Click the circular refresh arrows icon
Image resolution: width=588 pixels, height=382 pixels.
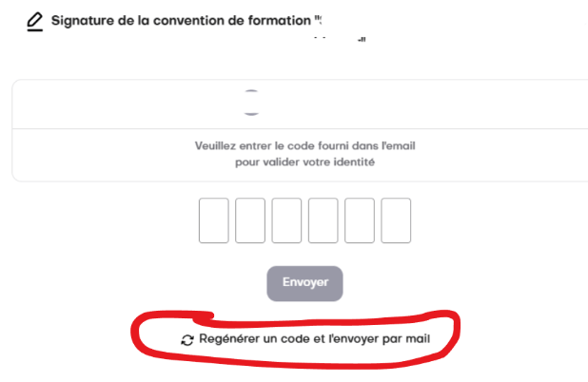pos(187,340)
